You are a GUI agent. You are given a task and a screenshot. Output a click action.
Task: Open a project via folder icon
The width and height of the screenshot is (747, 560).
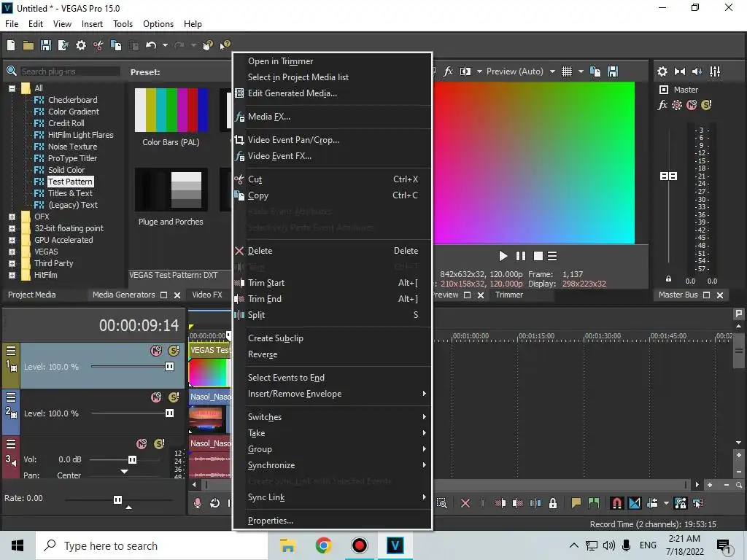click(28, 45)
